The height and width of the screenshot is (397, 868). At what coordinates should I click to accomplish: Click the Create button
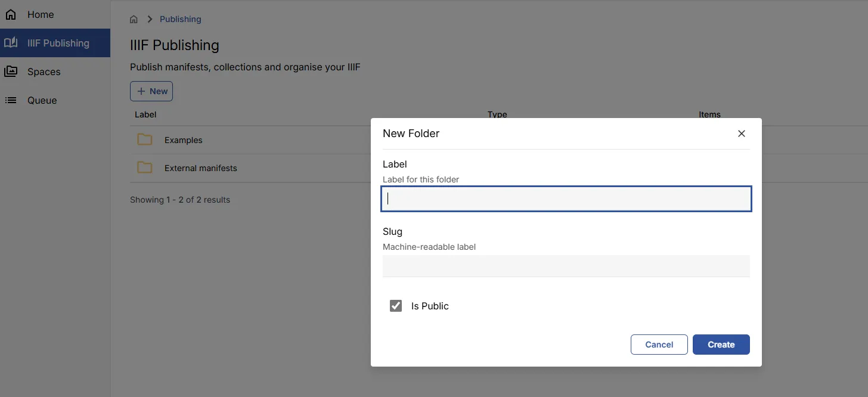[x=721, y=344]
